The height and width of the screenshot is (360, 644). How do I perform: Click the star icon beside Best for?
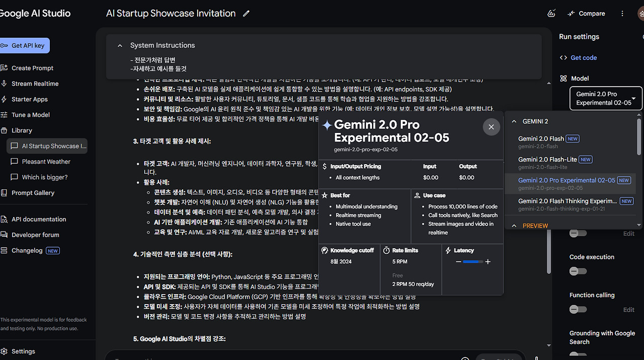pyautogui.click(x=325, y=195)
